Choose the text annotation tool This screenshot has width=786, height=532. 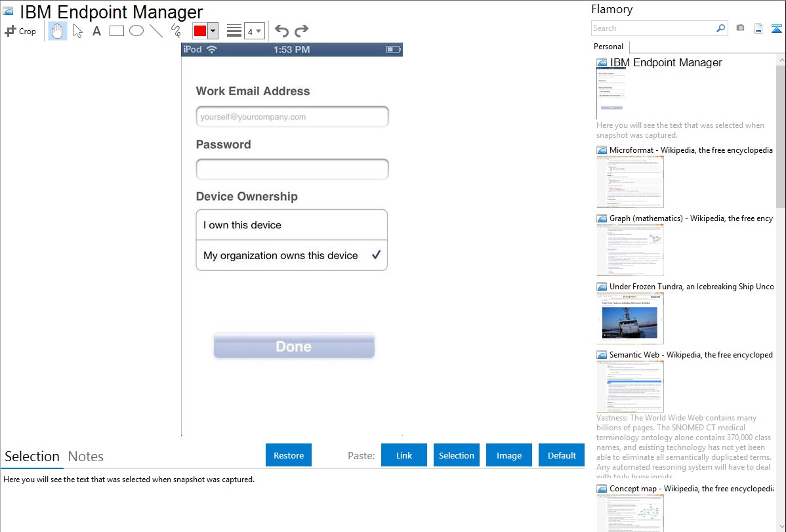[96, 31]
